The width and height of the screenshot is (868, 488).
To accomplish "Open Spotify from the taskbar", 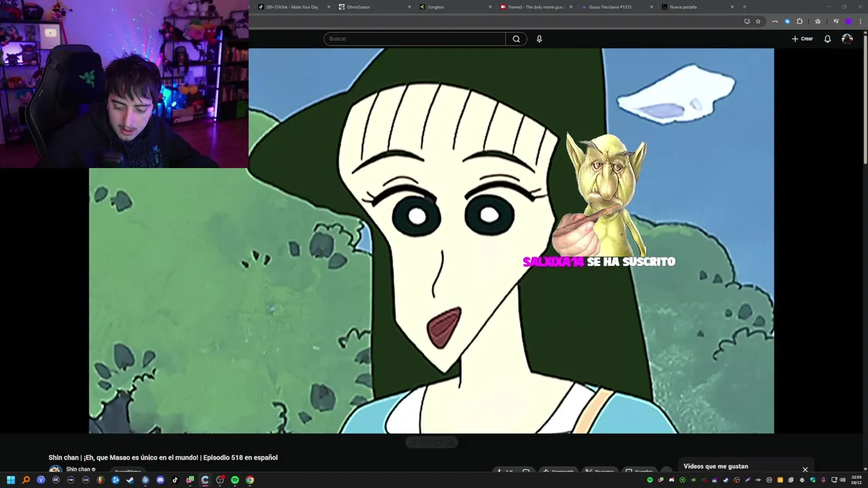I will tap(235, 480).
